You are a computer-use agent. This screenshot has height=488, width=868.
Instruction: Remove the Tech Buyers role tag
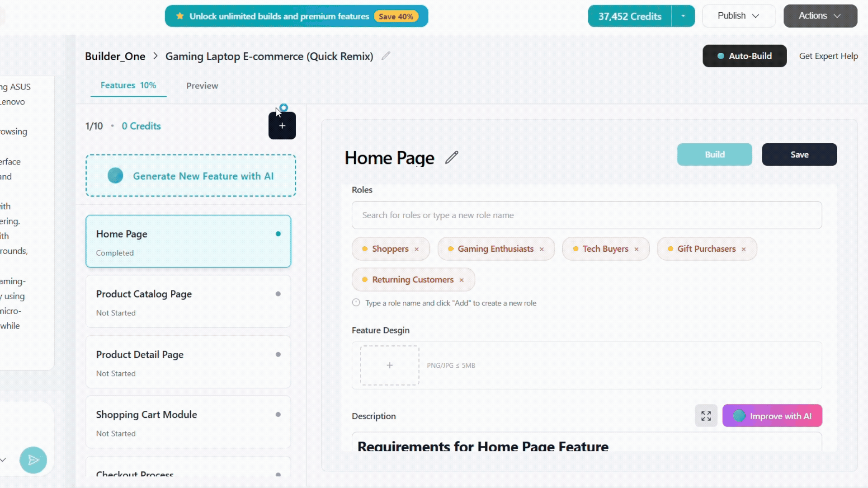637,249
